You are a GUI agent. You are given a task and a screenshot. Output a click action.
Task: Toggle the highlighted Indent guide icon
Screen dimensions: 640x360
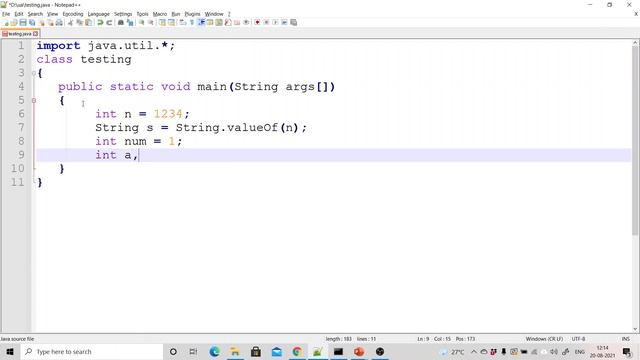pyautogui.click(x=201, y=22)
